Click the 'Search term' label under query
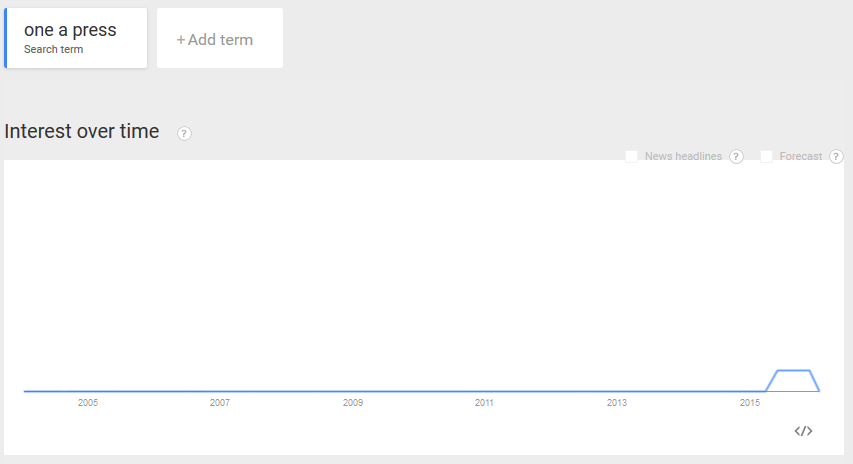This screenshot has height=464, width=853. pyautogui.click(x=53, y=50)
